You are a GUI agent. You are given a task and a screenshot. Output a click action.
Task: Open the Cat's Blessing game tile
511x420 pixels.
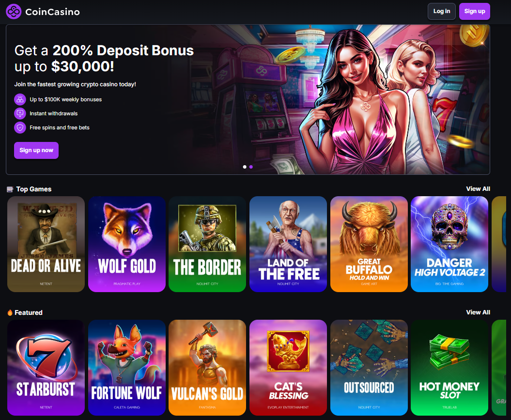coord(288,368)
